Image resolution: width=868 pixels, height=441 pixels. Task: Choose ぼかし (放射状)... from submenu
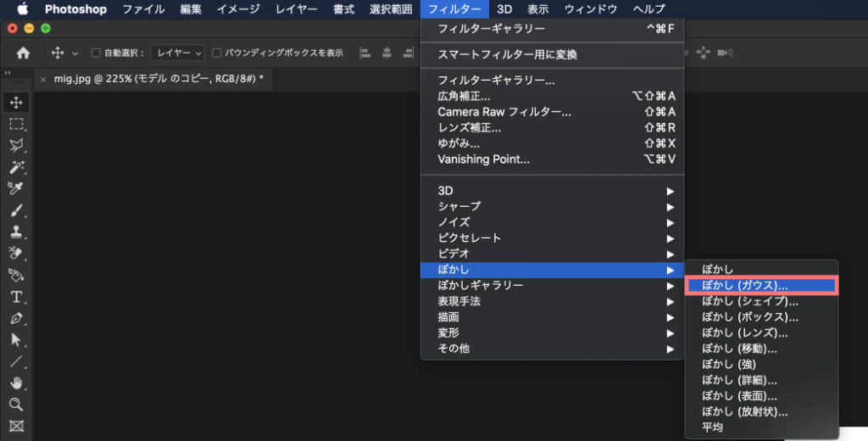pyautogui.click(x=762, y=411)
